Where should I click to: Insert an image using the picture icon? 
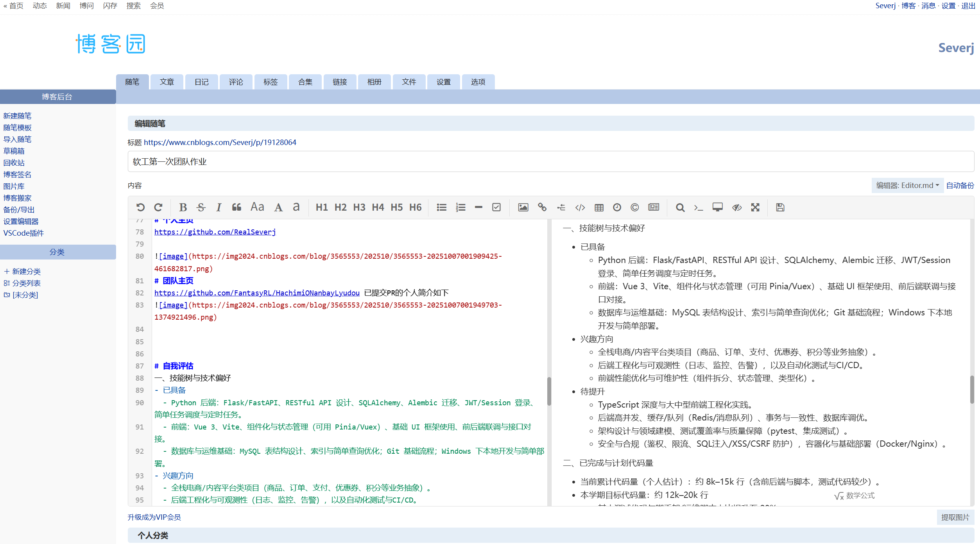point(523,208)
